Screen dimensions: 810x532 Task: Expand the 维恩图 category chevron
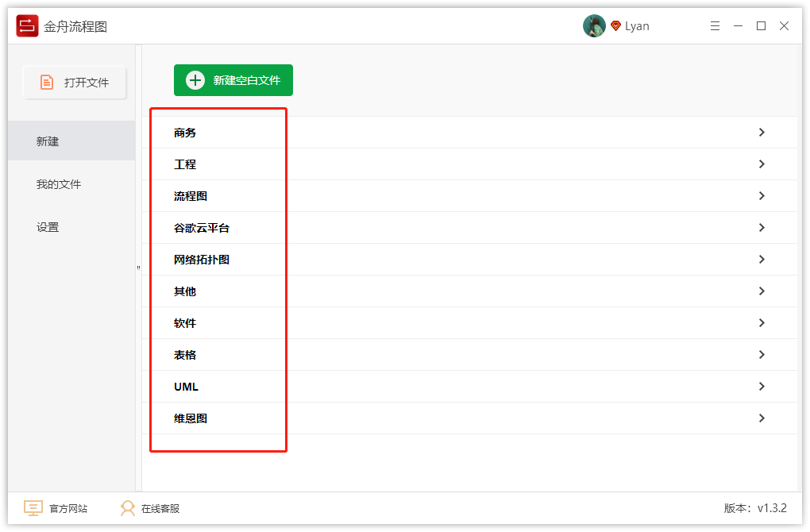coord(762,418)
